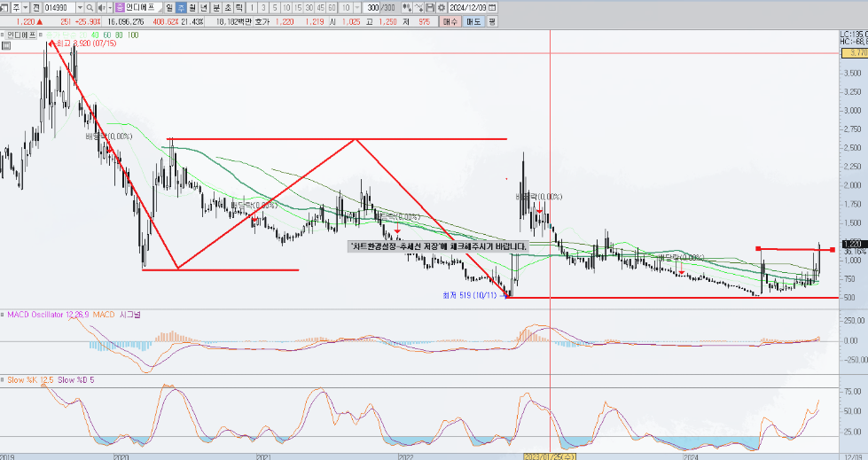Choose the 60 interval button

point(332,8)
